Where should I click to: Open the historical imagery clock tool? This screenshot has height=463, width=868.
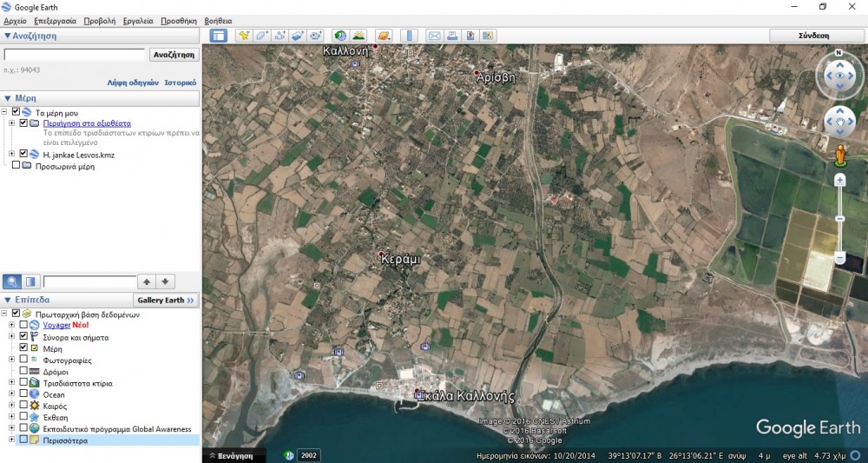pos(339,36)
